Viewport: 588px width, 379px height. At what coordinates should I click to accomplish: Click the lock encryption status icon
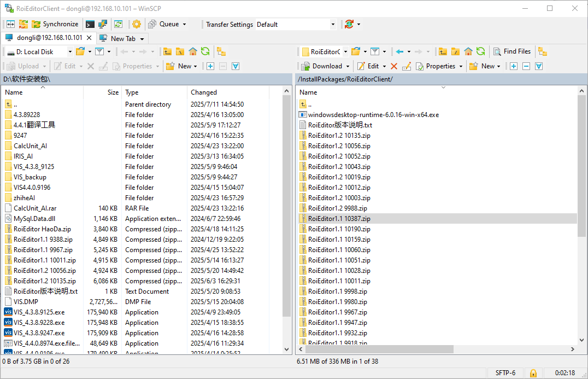coord(533,373)
